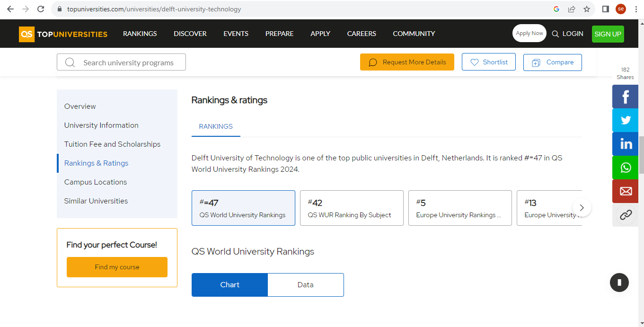Screen dimensions: 644x327
Task: Click the address bar URL
Action: click(x=154, y=9)
